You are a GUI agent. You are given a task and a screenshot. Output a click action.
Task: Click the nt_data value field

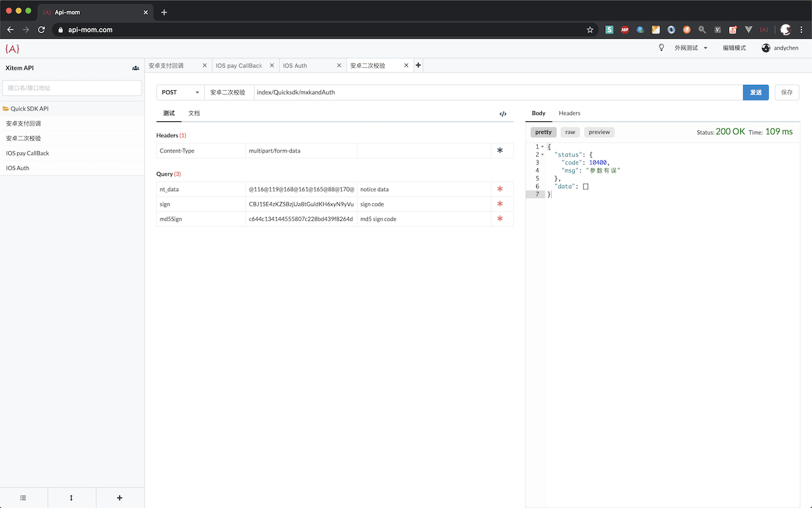pos(301,189)
